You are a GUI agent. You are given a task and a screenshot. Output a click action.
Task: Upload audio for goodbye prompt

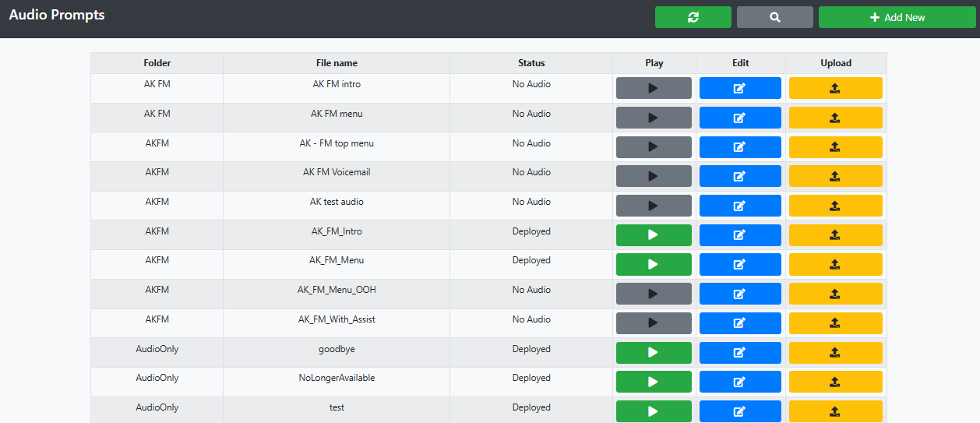coord(835,353)
